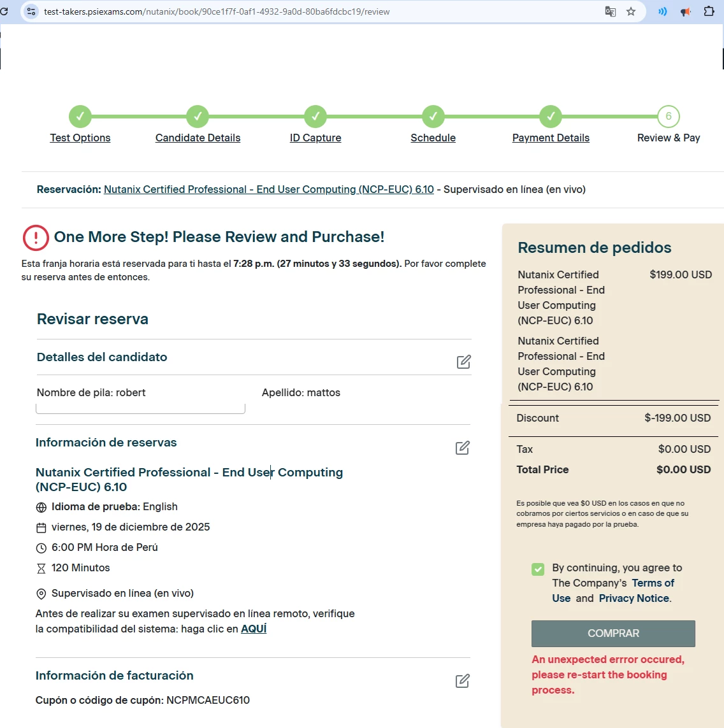
Task: Open the Nutanix NCP-EUC 6.10 reservation link
Action: pyautogui.click(x=268, y=189)
